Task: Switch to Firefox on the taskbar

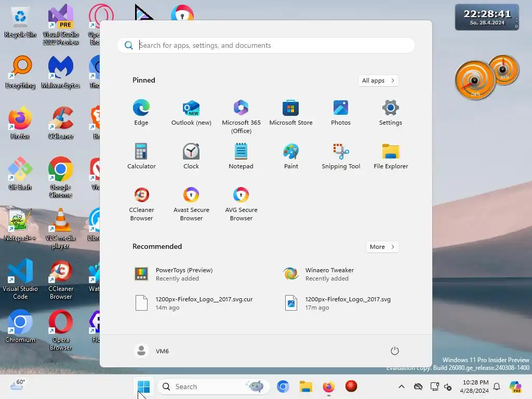Action: point(328,387)
